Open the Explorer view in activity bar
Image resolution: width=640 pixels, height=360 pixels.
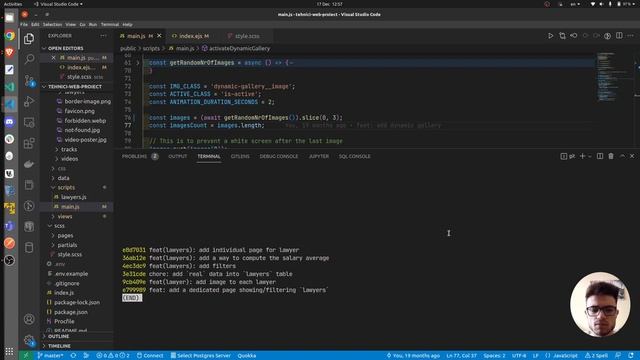tap(29, 39)
